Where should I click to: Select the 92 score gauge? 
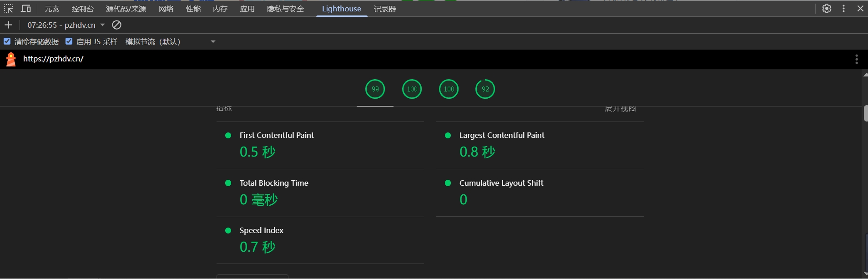tap(485, 89)
